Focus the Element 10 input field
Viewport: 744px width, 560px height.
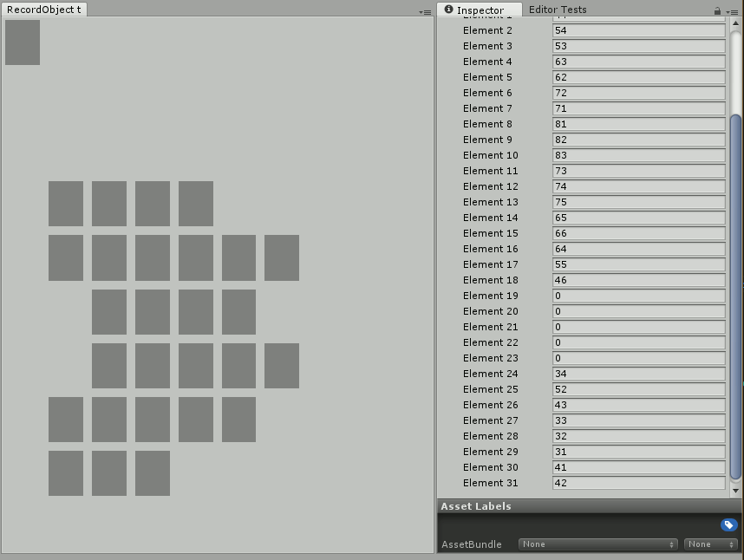tap(639, 155)
